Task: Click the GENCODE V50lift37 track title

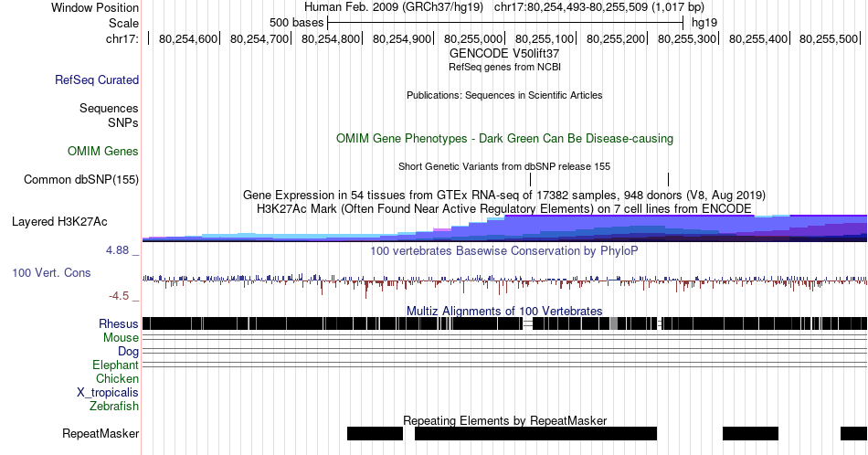Action: 504,54
